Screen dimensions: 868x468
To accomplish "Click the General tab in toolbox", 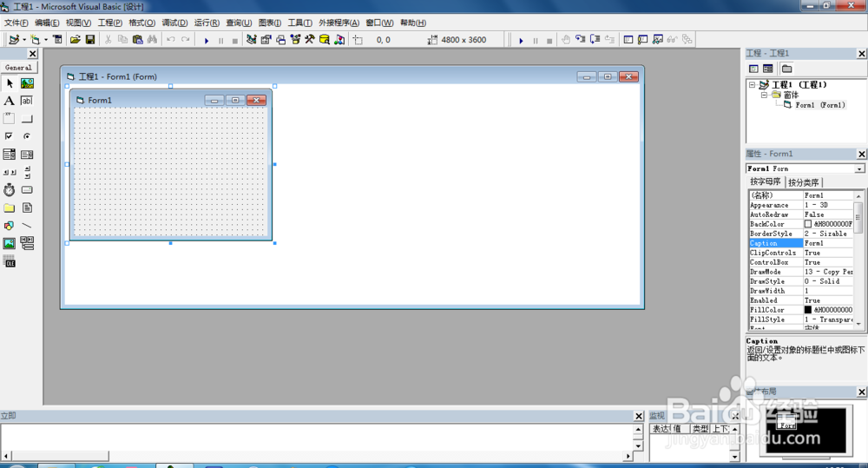I will 18,68.
